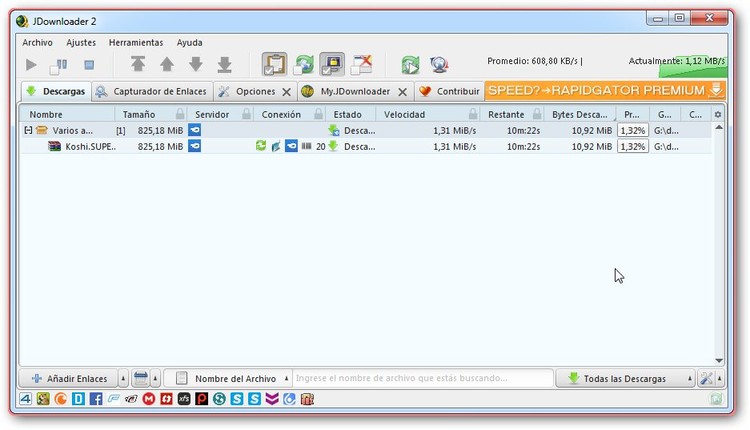Open Nombre del Archivo search dropdown
Image resolution: width=750 pixels, height=430 pixels.
tap(228, 378)
